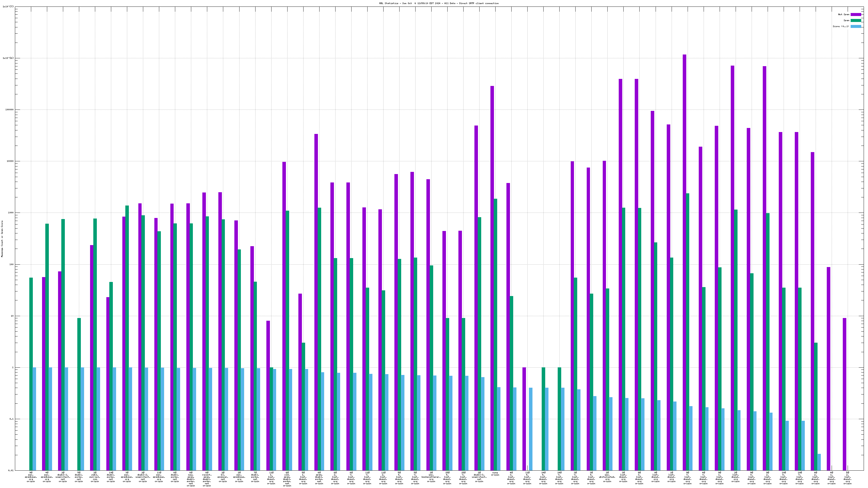Click the purple Not Spam legend swatch
The height and width of the screenshot is (488, 868).
[856, 14]
